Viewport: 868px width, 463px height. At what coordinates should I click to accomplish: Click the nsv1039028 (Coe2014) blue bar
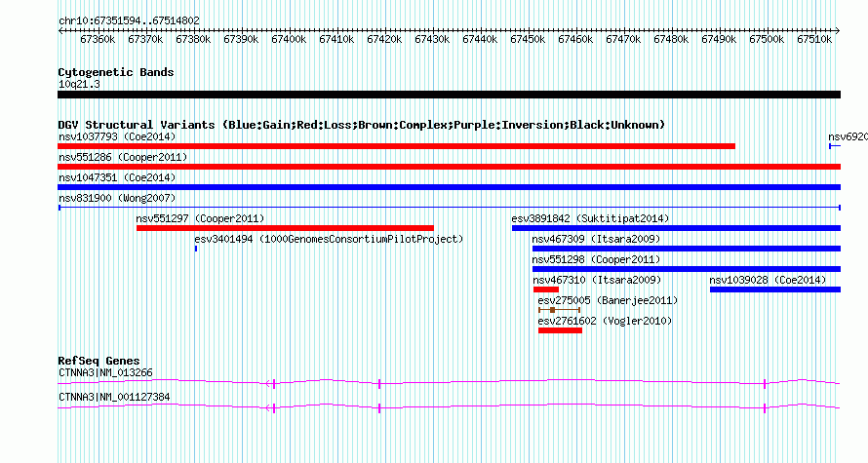[x=775, y=289]
